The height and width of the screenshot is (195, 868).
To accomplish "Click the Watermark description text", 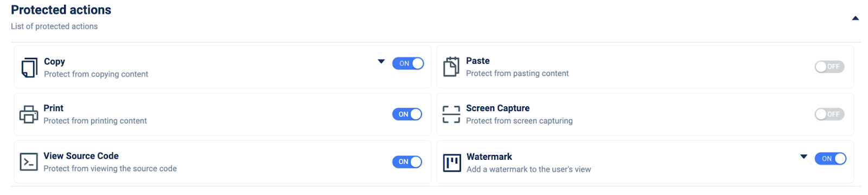I will (x=528, y=170).
